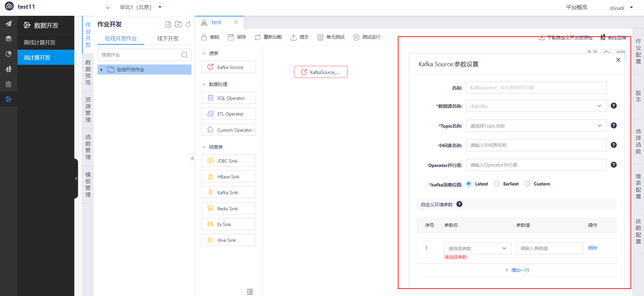Switch to 线下开发 tab
The width and height of the screenshot is (644, 296).
[168, 38]
